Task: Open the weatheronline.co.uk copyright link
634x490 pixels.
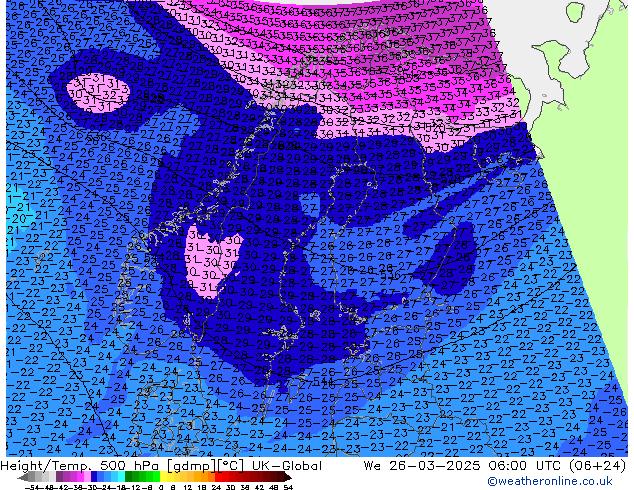Action: click(549, 481)
